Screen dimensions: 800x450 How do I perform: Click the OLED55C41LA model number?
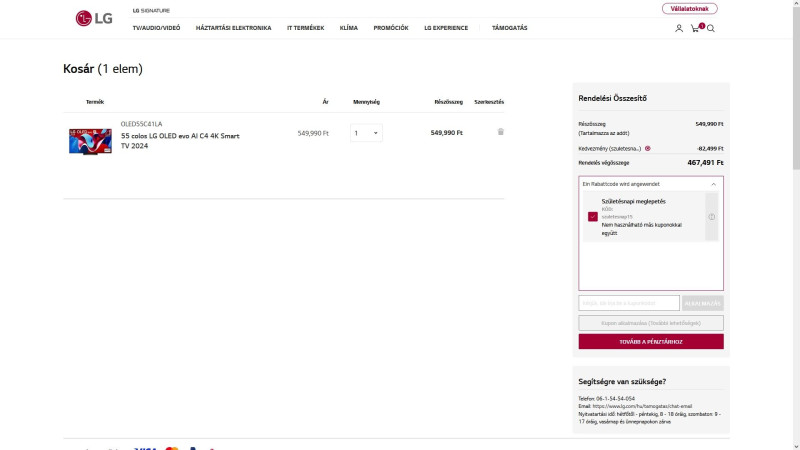coord(141,124)
